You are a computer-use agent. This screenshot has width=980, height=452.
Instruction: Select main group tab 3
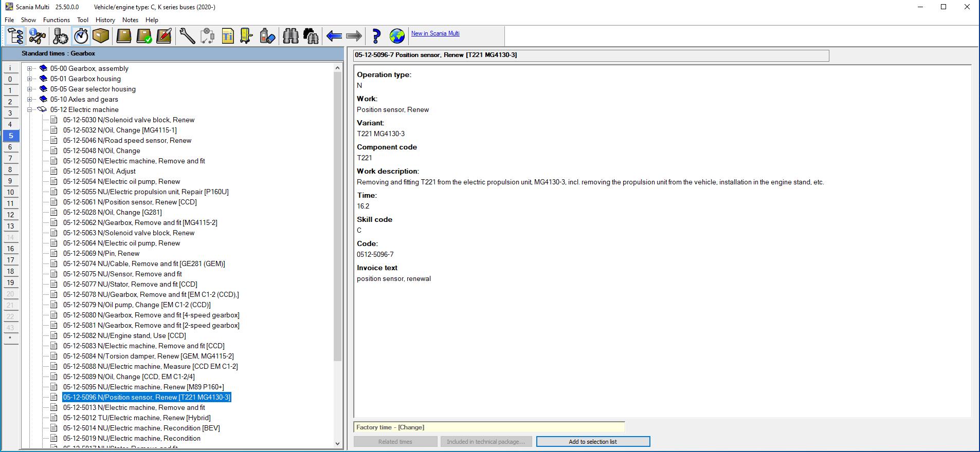coord(10,114)
